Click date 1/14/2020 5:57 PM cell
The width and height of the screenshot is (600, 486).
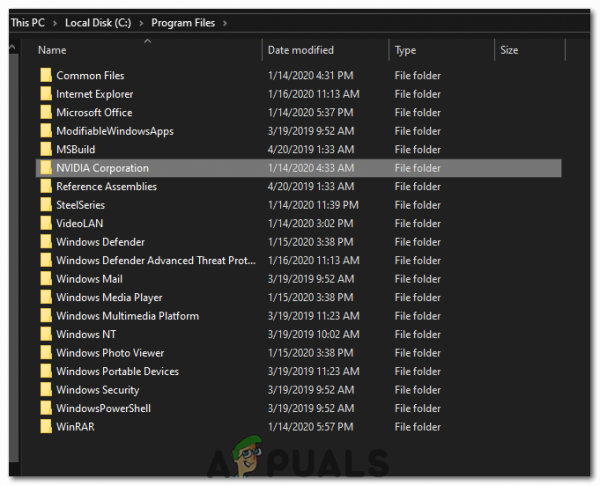(311, 427)
